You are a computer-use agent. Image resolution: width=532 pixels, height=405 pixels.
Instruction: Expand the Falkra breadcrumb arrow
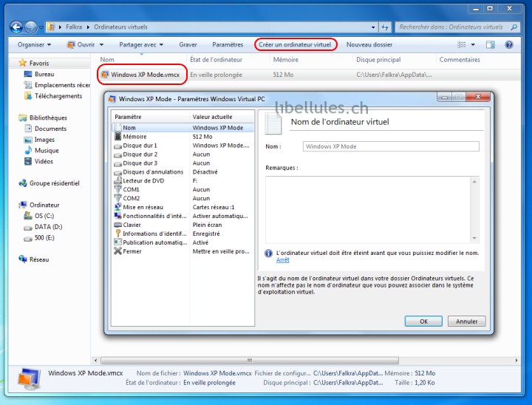coord(88,27)
